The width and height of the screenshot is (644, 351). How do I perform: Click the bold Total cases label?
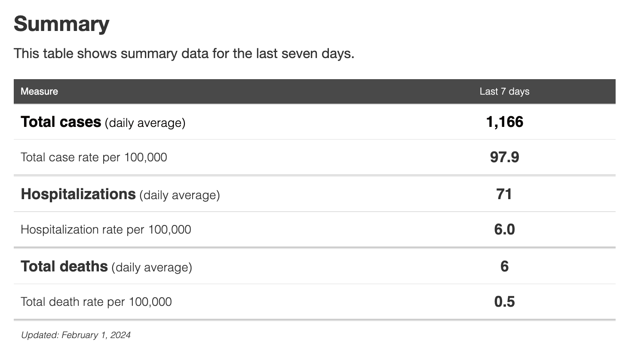61,122
